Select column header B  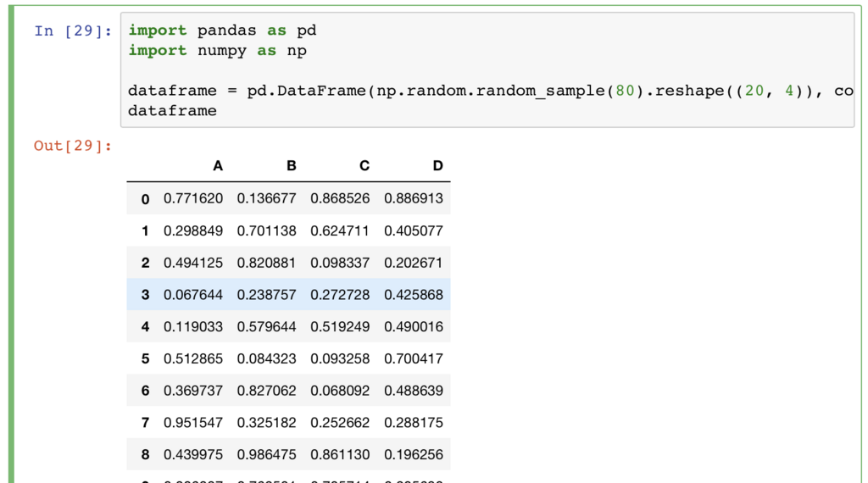tap(292, 166)
